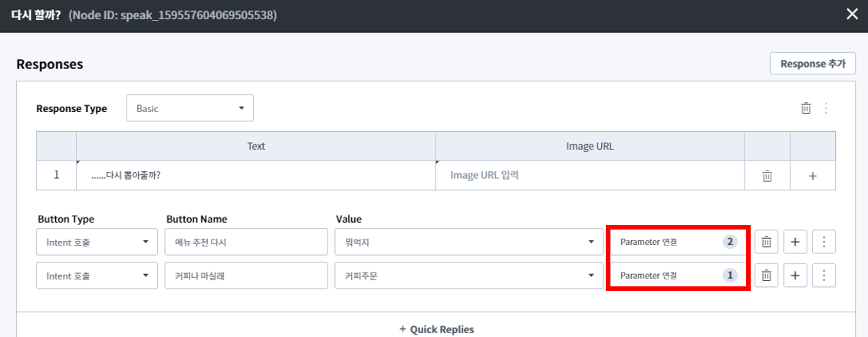868x337 pixels.
Task: Open more options for 메뉴 추천 다시 row
Action: (824, 242)
